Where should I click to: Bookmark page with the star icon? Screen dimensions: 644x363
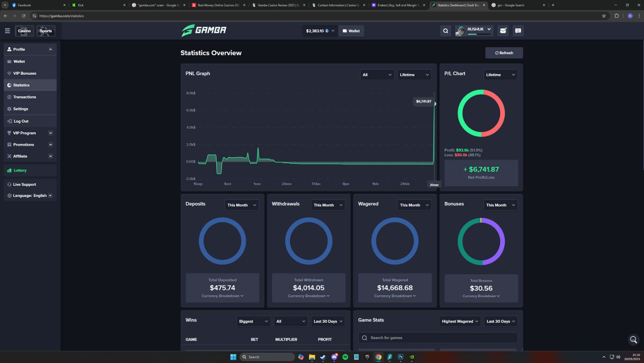coord(604,16)
